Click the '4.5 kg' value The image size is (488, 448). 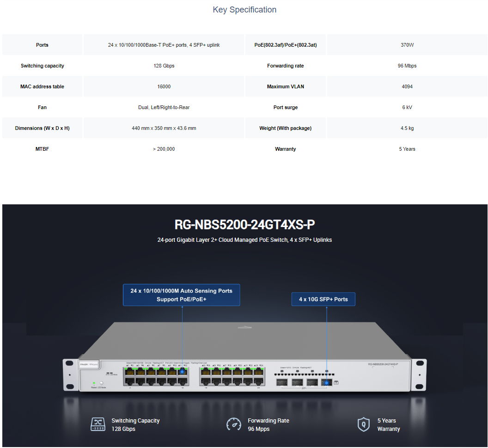(407, 128)
